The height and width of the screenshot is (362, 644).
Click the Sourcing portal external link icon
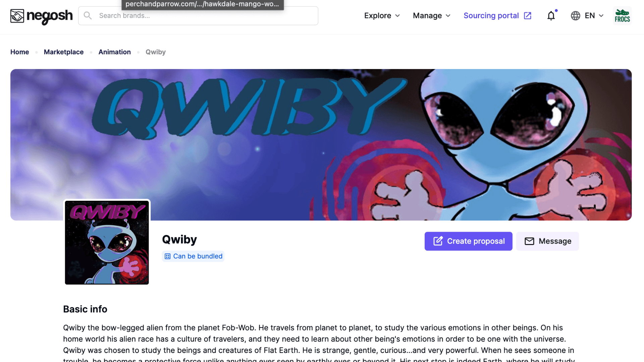click(x=528, y=16)
